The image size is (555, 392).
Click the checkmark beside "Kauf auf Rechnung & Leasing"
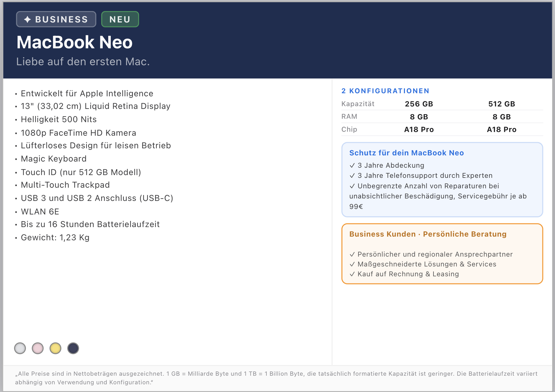(352, 274)
